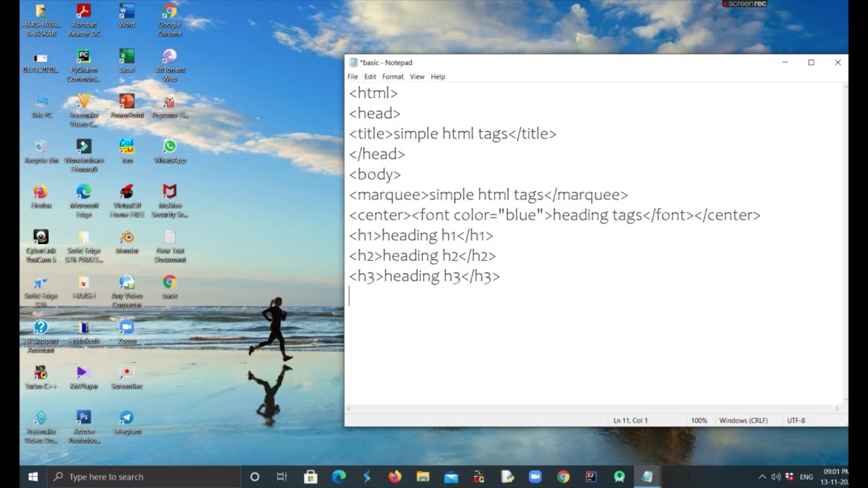Click the UTF-8 status bar entry
Image resolution: width=868 pixels, height=488 pixels.
796,420
